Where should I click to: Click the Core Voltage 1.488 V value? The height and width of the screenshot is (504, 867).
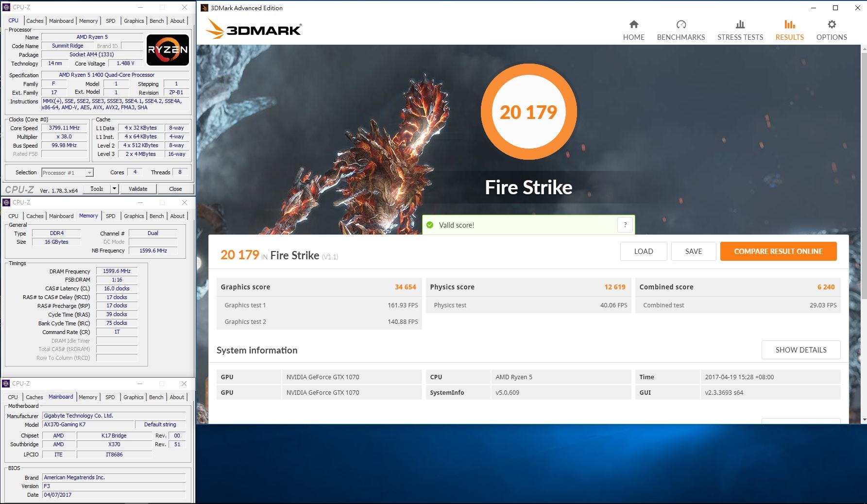click(125, 64)
